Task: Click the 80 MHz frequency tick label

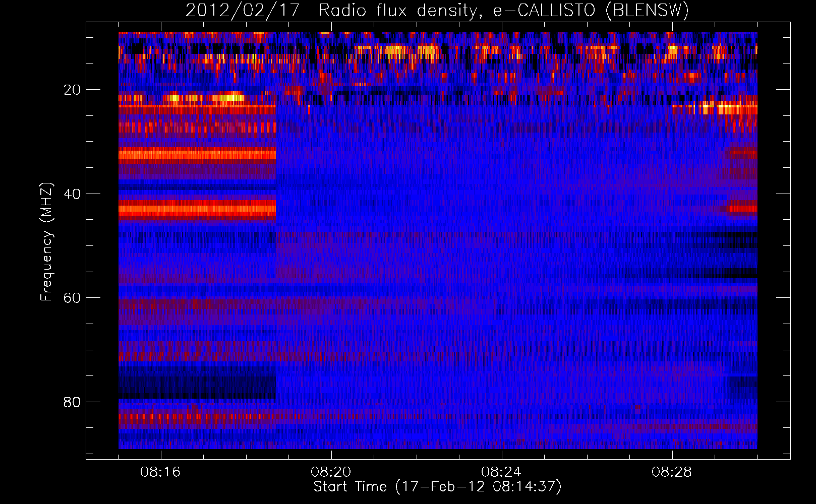Action: (73, 402)
